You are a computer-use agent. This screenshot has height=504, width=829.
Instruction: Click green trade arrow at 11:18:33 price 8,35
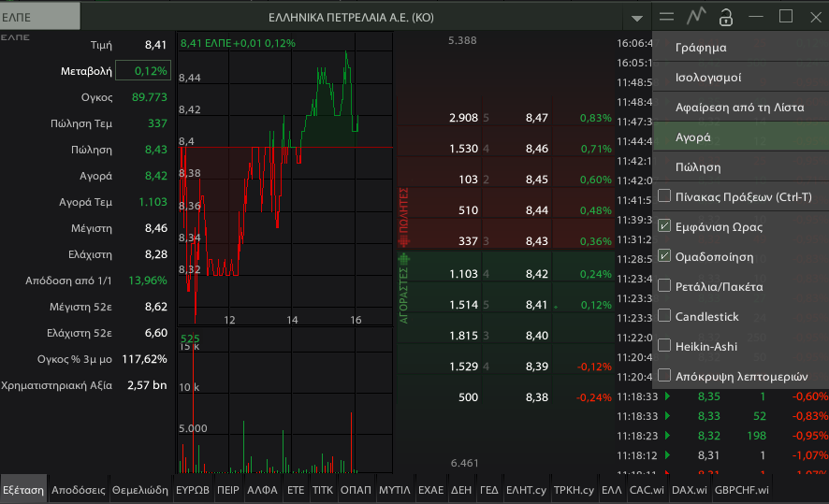tap(668, 396)
